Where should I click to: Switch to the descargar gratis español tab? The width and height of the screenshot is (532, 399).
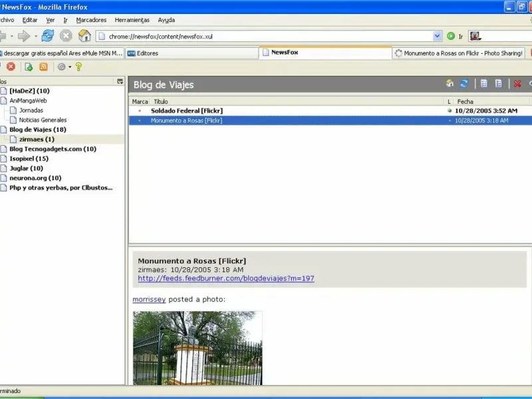coord(62,53)
